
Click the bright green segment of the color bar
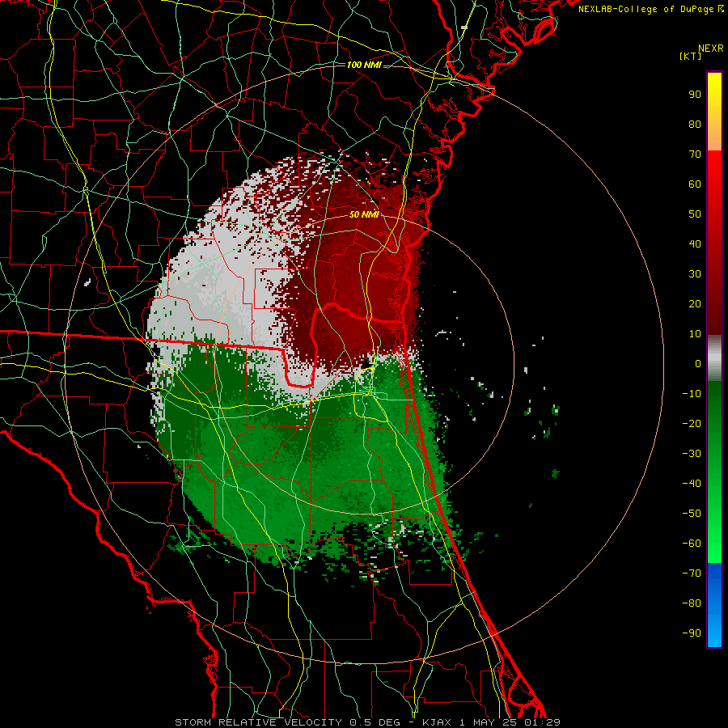(714, 472)
